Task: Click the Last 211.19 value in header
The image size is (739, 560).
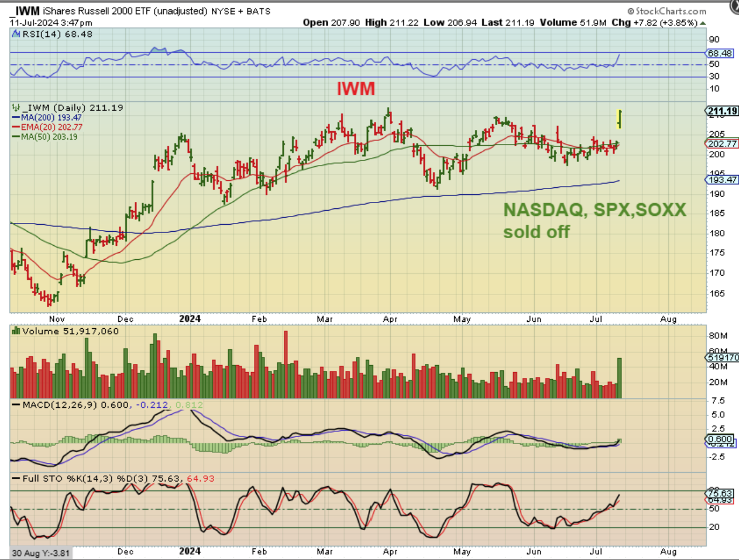Action: coord(507,22)
